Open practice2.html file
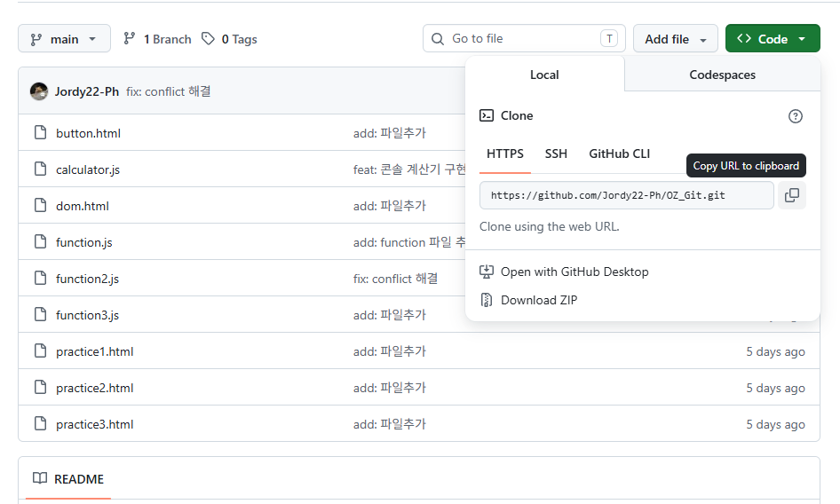 (94, 388)
